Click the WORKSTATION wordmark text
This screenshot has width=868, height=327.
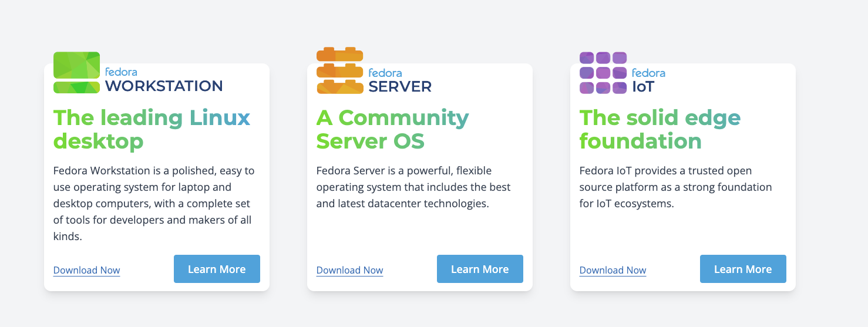pos(164,86)
